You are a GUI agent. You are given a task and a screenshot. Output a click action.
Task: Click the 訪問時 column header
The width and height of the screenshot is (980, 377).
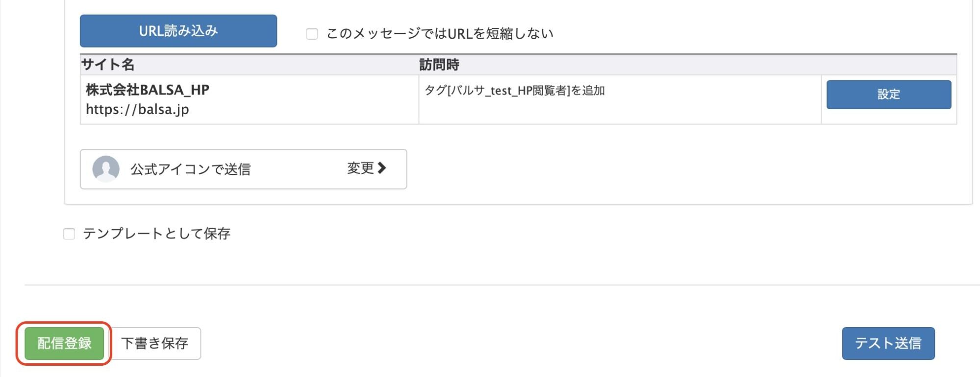click(439, 62)
